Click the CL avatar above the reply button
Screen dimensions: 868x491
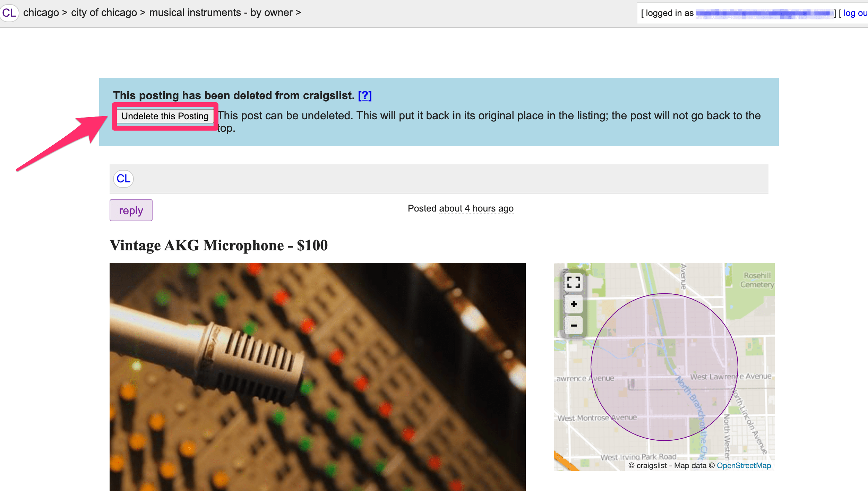pyautogui.click(x=123, y=179)
